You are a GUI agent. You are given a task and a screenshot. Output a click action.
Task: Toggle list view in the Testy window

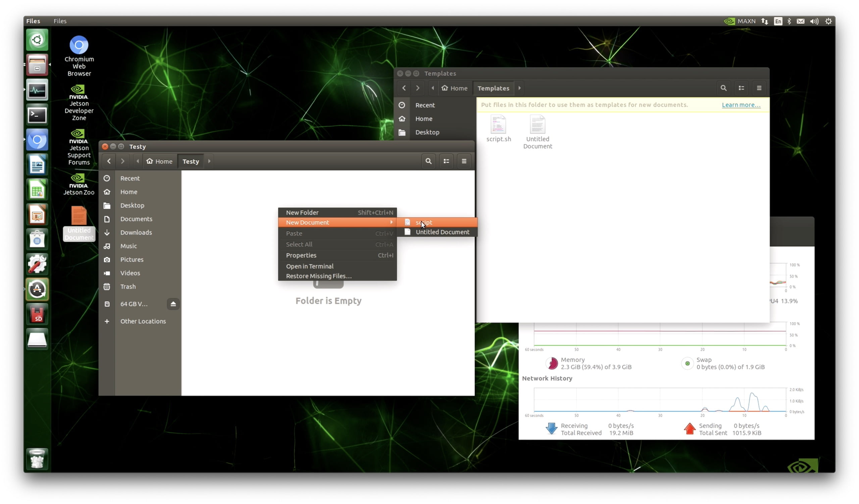click(x=446, y=161)
